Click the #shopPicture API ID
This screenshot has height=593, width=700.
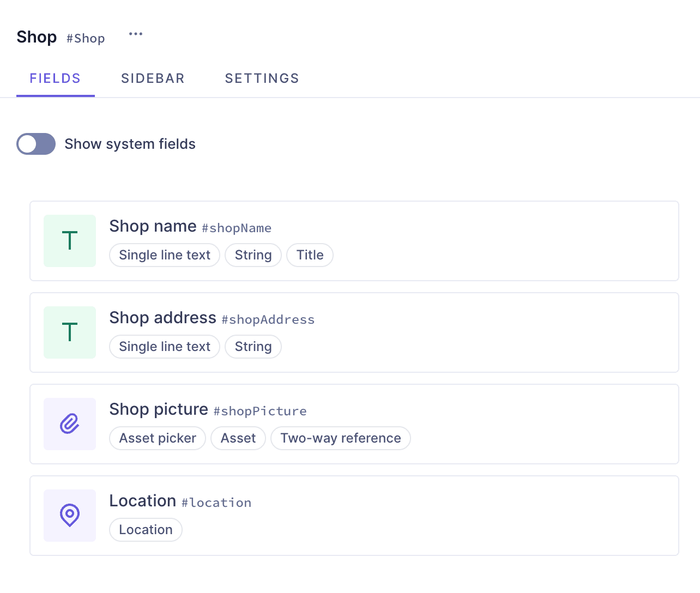(260, 412)
